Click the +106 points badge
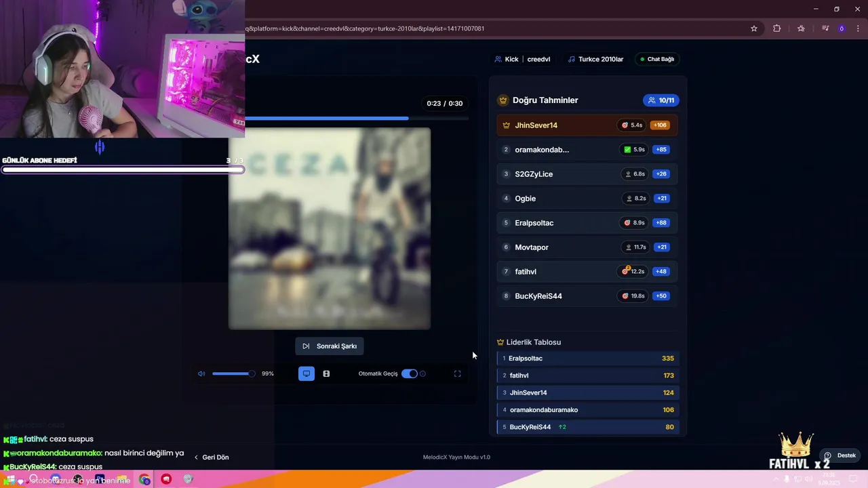The width and height of the screenshot is (868, 488). 660,125
